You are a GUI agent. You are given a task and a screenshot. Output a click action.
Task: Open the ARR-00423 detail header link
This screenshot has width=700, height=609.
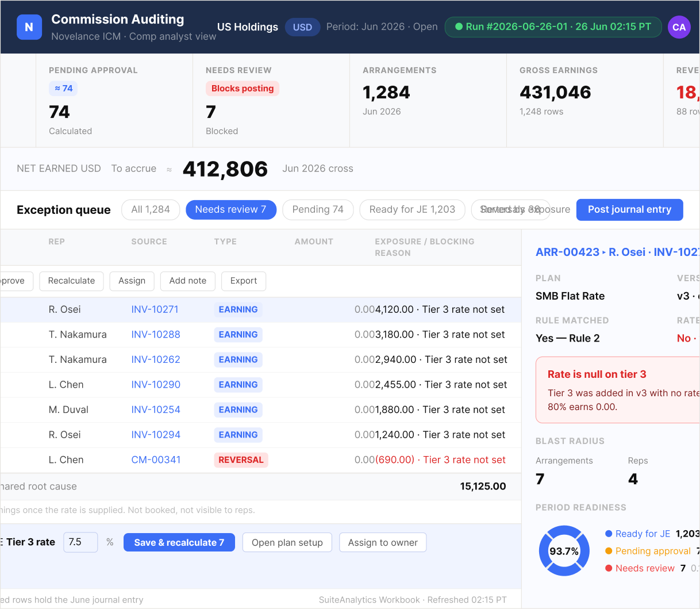click(x=617, y=252)
